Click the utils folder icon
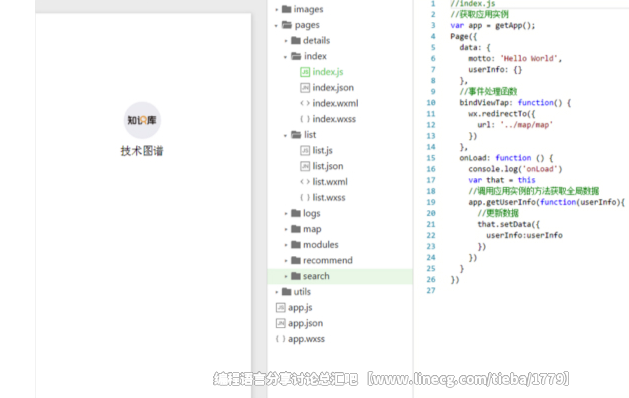The width and height of the screenshot is (629, 398). pos(286,291)
